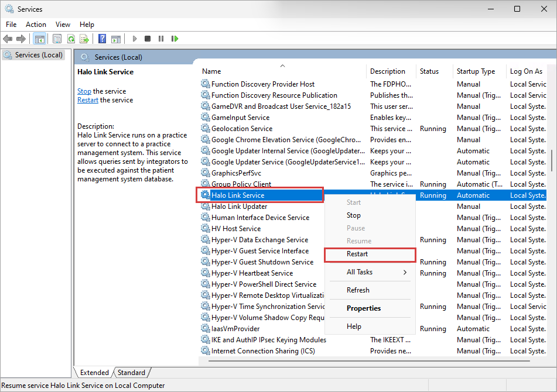Viewport: 557px width, 392px height.
Task: Click the Restart the service link
Action: pyautogui.click(x=88, y=100)
